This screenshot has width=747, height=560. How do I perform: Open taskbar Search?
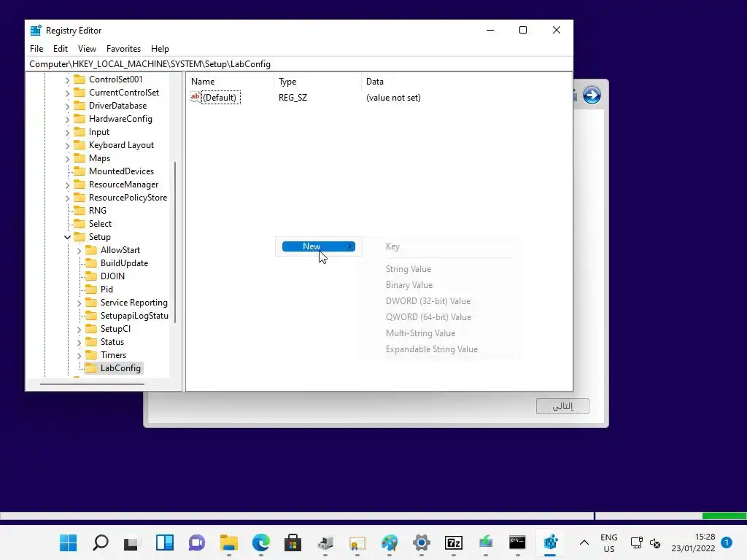coord(101,542)
